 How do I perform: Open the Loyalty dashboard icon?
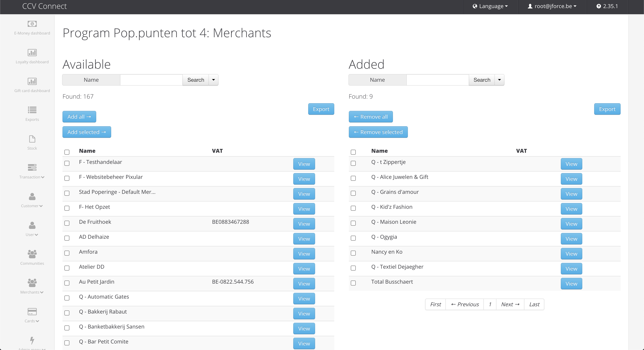coord(32,53)
